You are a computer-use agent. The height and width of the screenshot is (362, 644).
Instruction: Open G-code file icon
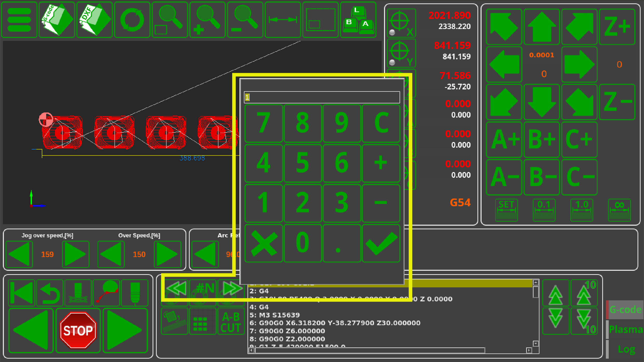(57, 20)
